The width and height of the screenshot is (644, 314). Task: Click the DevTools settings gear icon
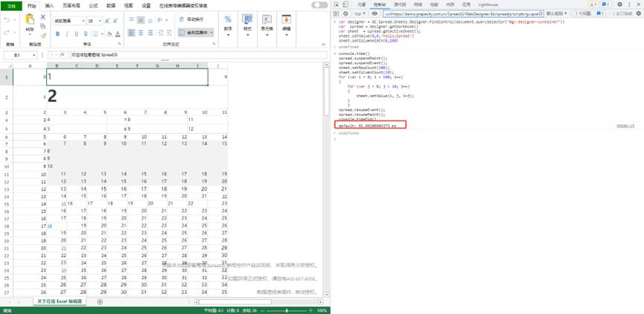click(619, 4)
